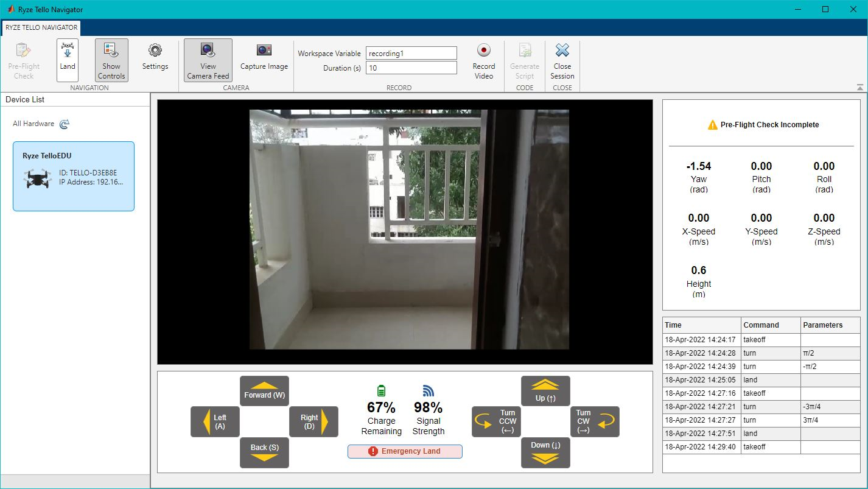Select the Ryze TelloEDU device card
The image size is (868, 489).
tap(74, 177)
